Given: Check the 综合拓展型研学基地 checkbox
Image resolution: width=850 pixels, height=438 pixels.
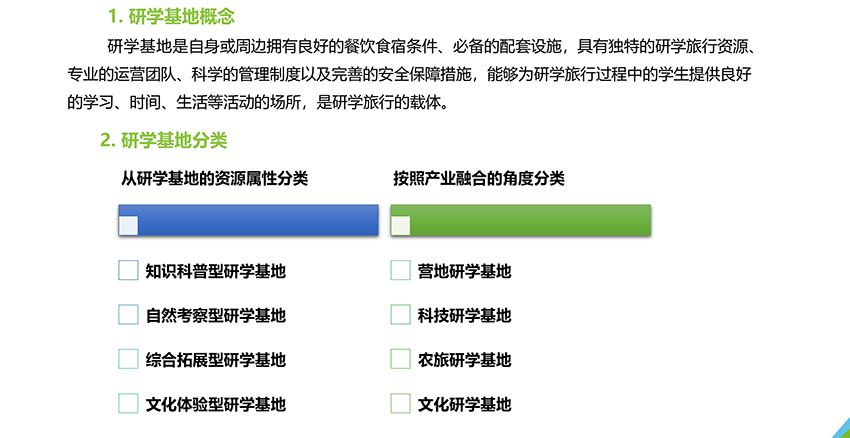Looking at the screenshot, I should click(128, 359).
